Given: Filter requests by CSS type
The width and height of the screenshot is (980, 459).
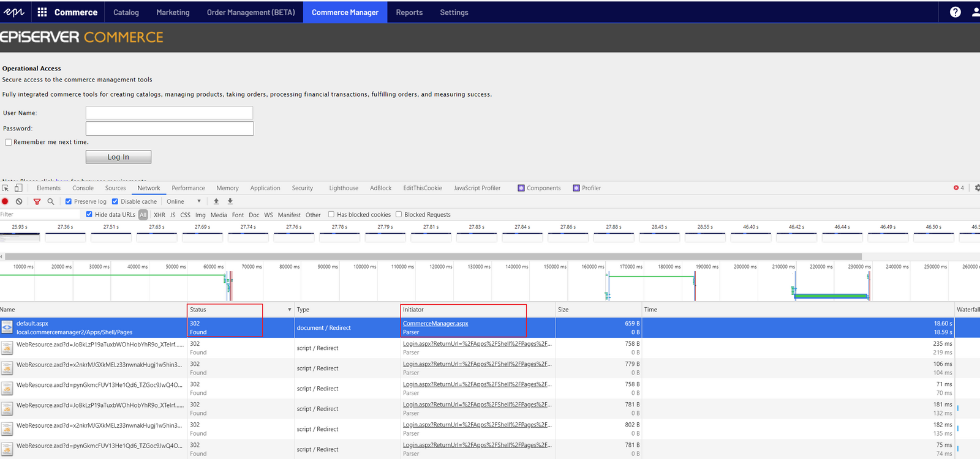Looking at the screenshot, I should pyautogui.click(x=185, y=215).
